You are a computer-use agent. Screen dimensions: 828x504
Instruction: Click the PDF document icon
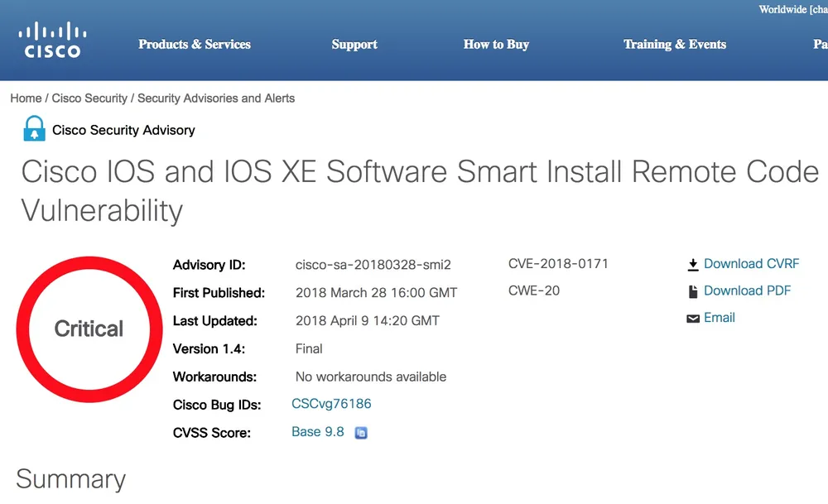(693, 291)
